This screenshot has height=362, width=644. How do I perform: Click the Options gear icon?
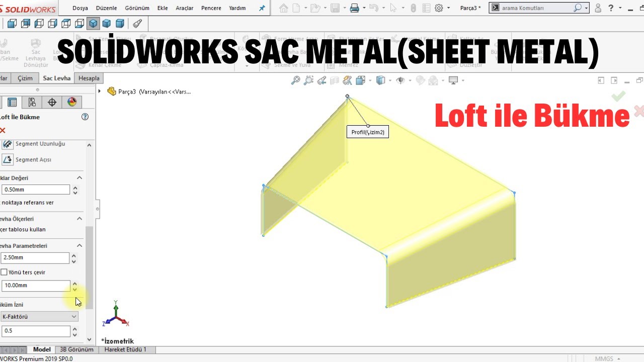pyautogui.click(x=439, y=8)
